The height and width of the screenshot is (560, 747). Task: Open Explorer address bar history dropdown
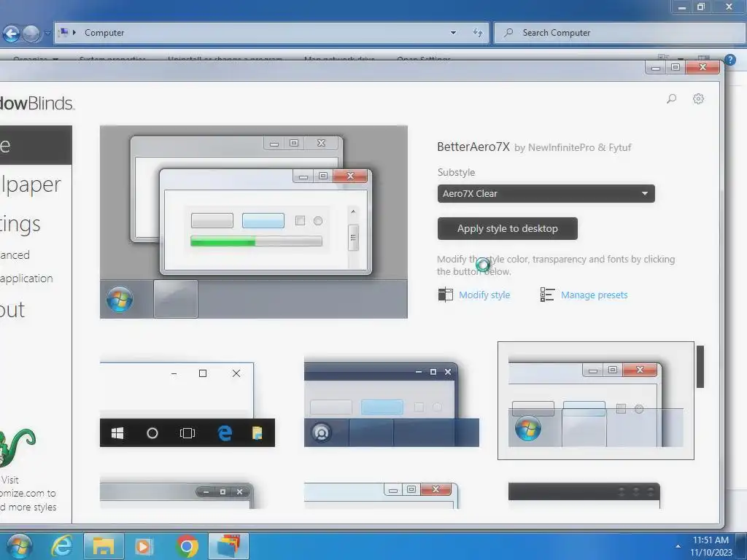point(453,33)
